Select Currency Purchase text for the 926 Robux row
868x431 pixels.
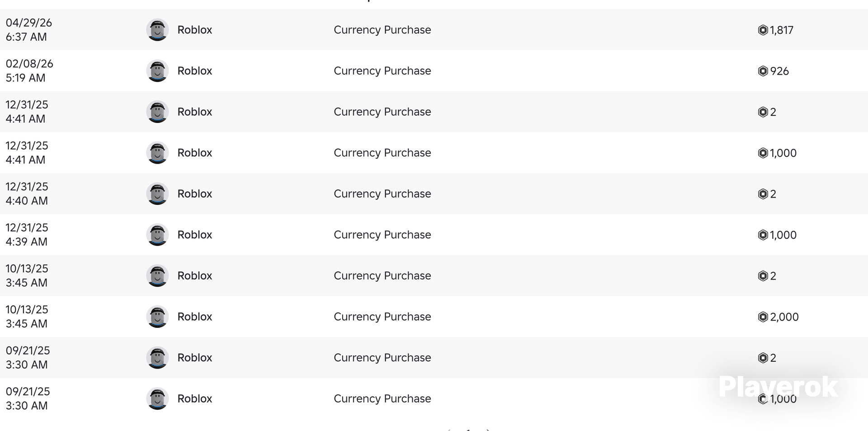382,71
